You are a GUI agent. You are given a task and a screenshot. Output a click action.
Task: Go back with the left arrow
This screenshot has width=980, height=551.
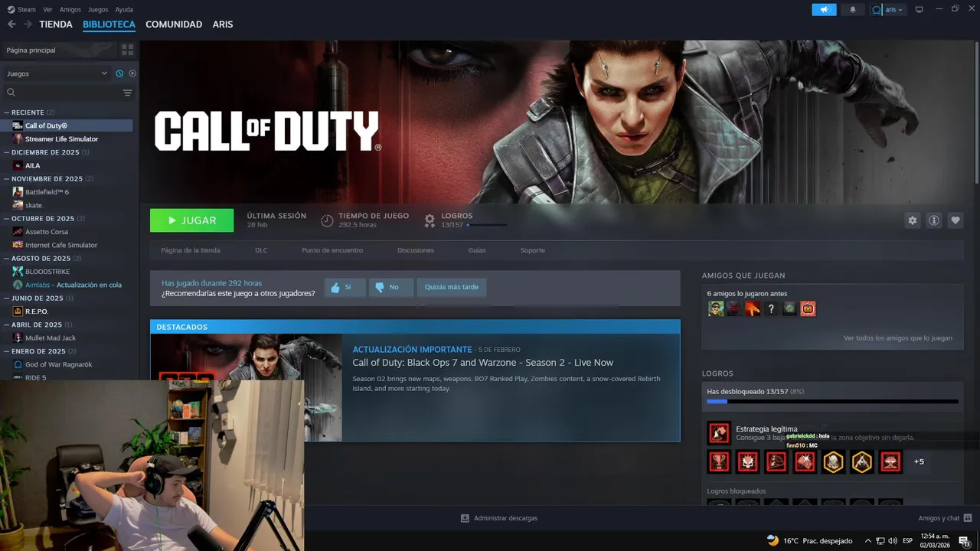(11, 24)
